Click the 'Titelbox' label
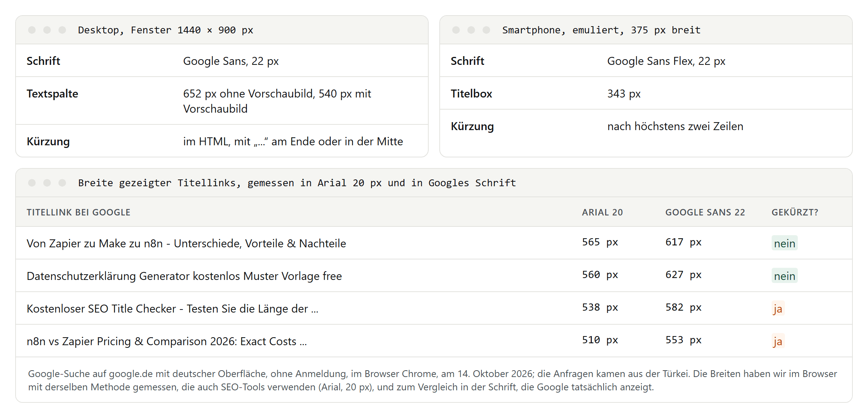 click(x=471, y=94)
